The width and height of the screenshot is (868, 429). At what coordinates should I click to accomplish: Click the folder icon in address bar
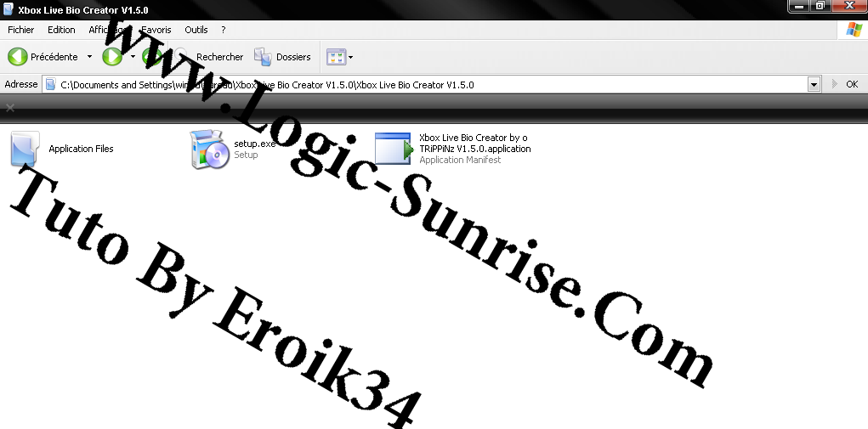pos(50,85)
